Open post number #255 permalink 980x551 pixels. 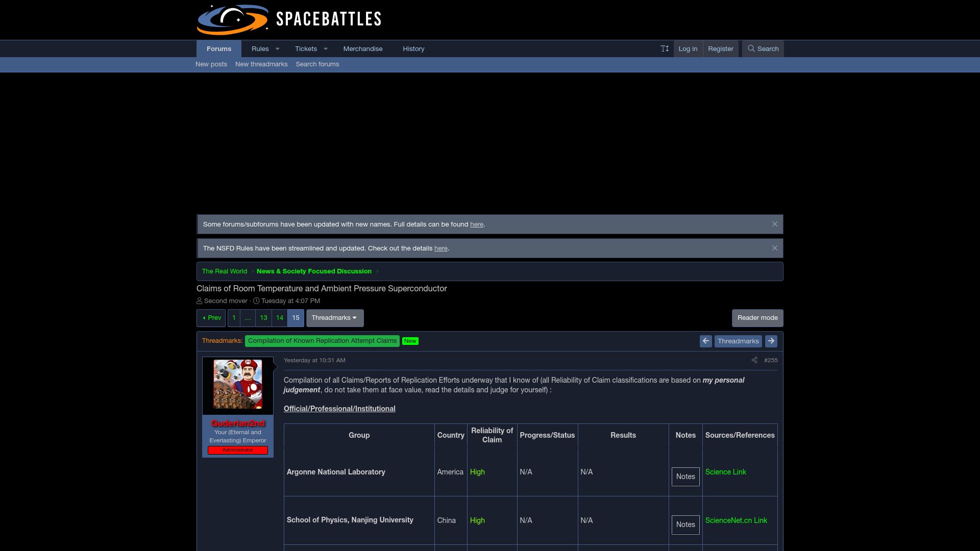(771, 360)
